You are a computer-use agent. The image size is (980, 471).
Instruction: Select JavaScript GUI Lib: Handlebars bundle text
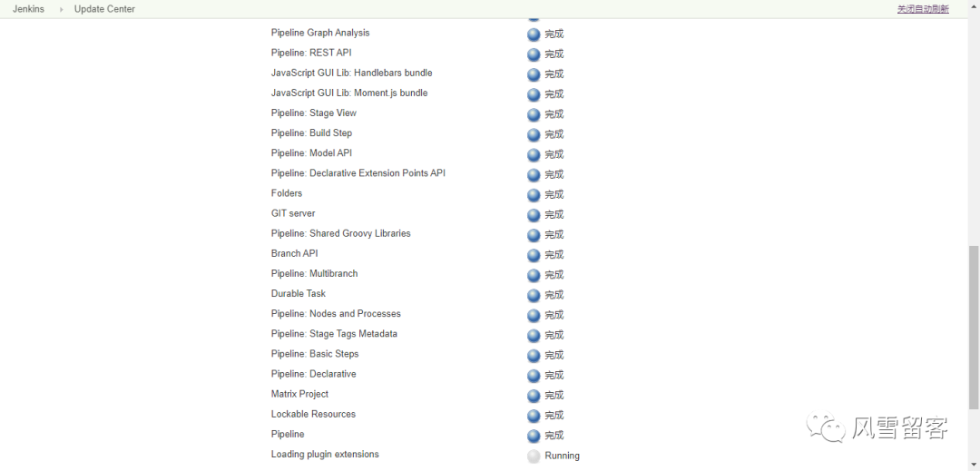tap(352, 73)
